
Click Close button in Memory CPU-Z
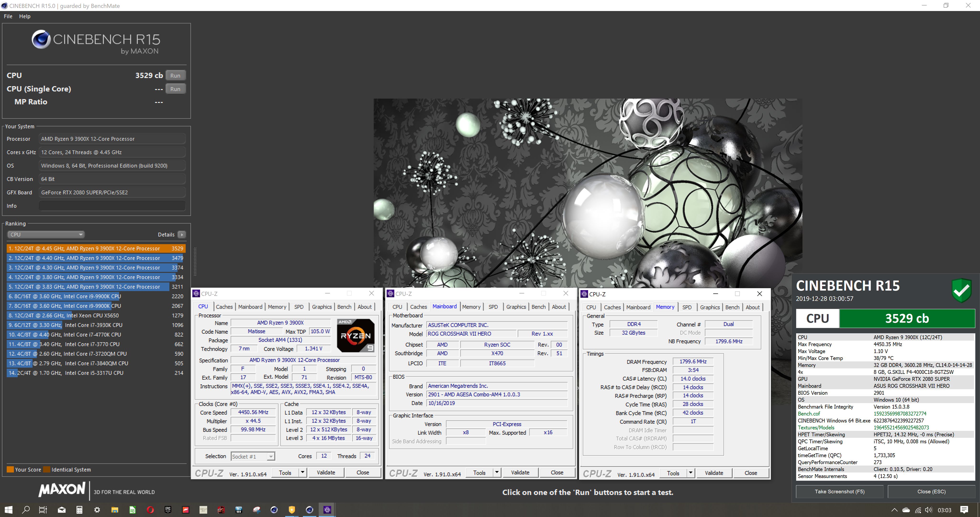point(751,473)
